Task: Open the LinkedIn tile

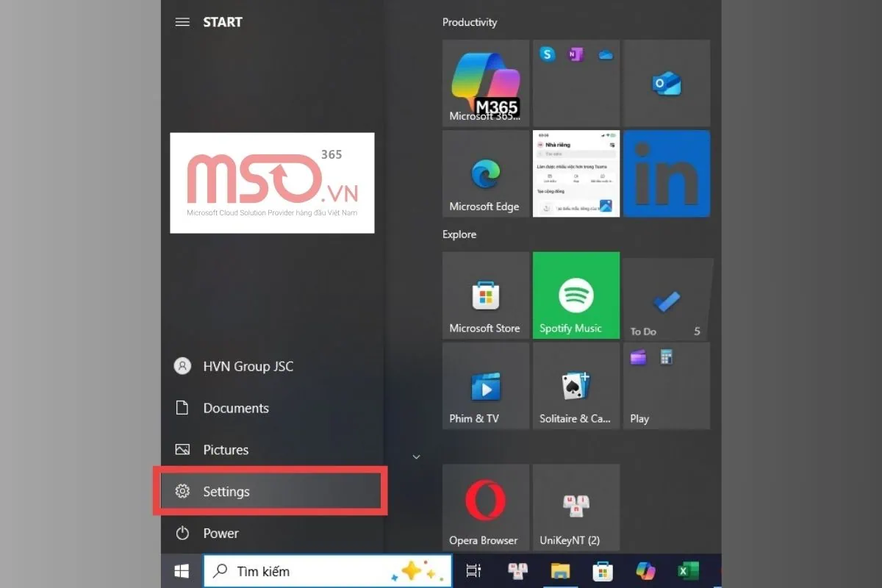Action: pyautogui.click(x=666, y=173)
